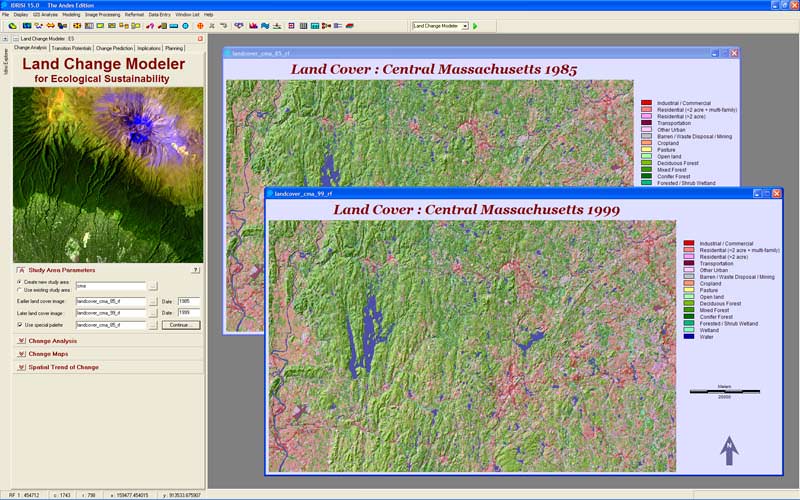Click the 'c: 1743' column value in the status bar
This screenshot has width=800, height=500.
62,495
